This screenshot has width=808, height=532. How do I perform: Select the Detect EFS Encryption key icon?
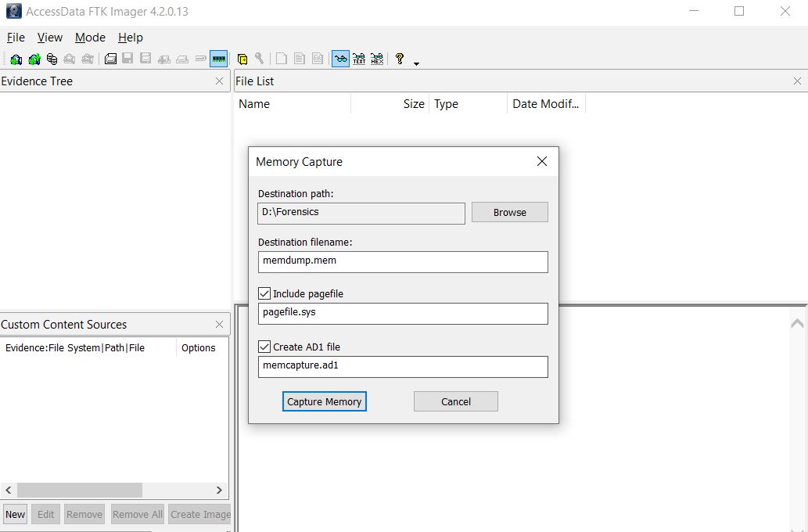point(258,58)
